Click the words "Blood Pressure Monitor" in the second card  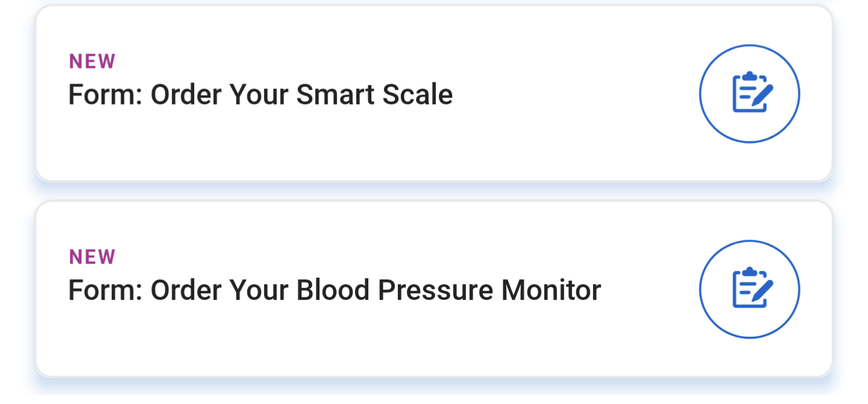(448, 290)
